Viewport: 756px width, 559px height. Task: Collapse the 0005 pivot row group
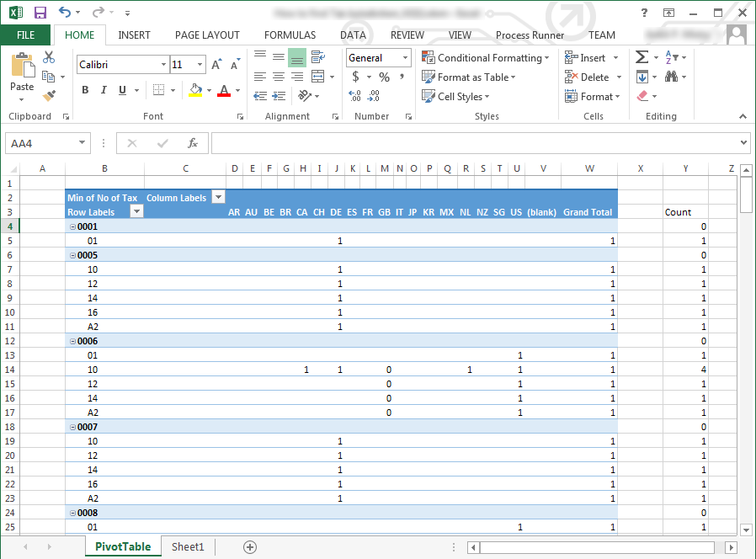72,255
